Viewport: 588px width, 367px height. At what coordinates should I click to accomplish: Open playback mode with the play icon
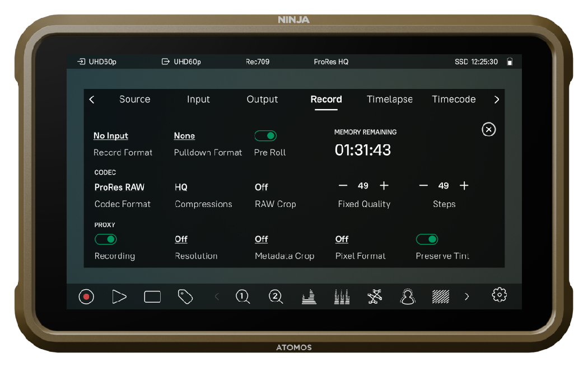119,297
